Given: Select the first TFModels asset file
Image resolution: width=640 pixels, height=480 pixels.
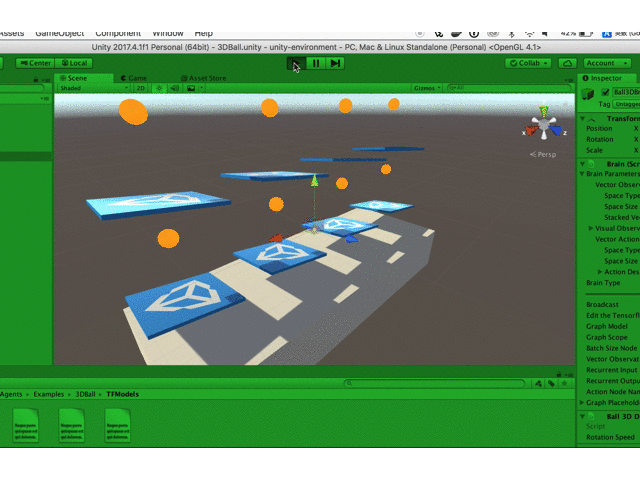Looking at the screenshot, I should (26, 425).
